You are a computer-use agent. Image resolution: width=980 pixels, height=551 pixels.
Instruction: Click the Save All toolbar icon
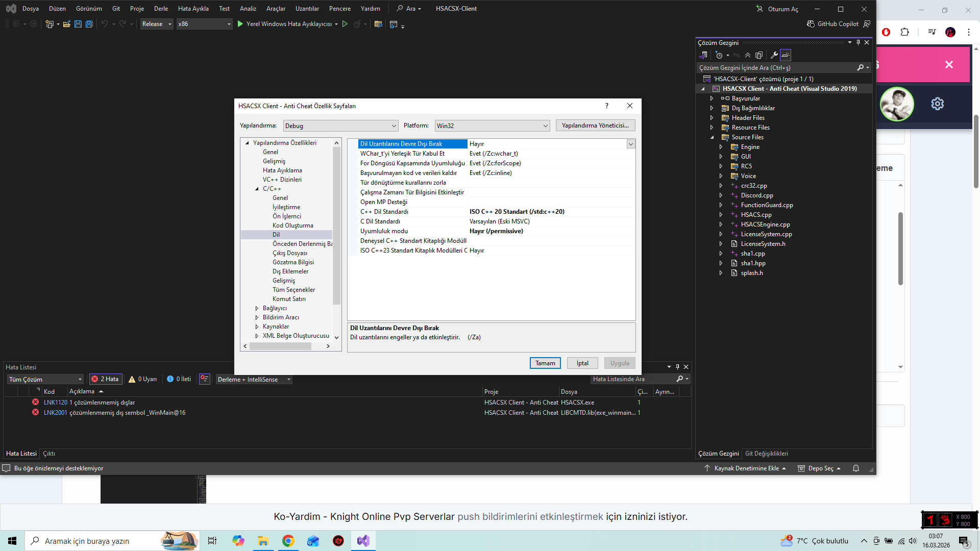tap(89, 24)
